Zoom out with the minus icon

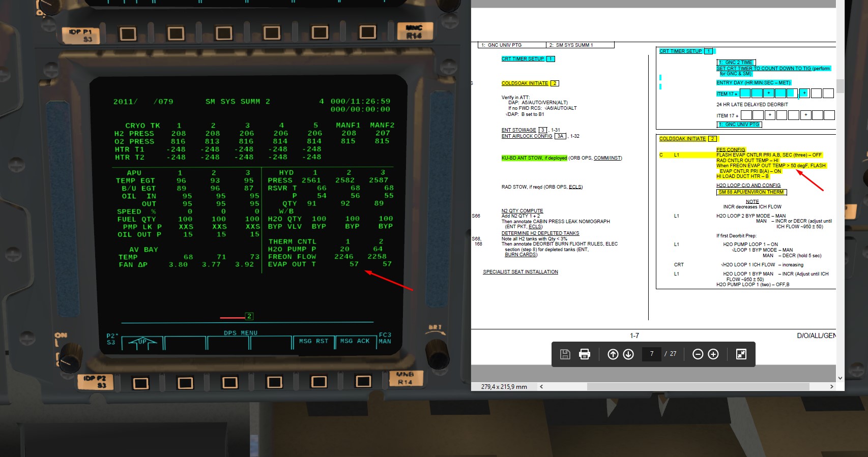coord(698,354)
